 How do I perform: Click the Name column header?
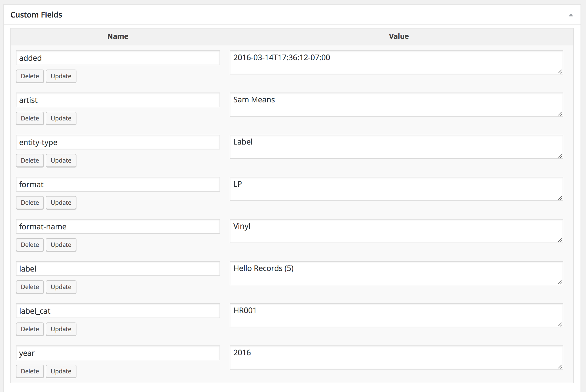(x=118, y=36)
